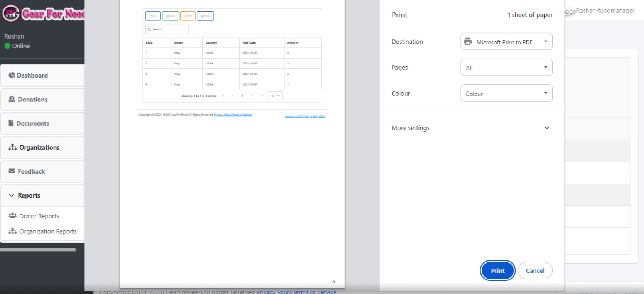Image resolution: width=644 pixels, height=294 pixels.
Task: Click the Gear For Need logo
Action: click(x=43, y=14)
